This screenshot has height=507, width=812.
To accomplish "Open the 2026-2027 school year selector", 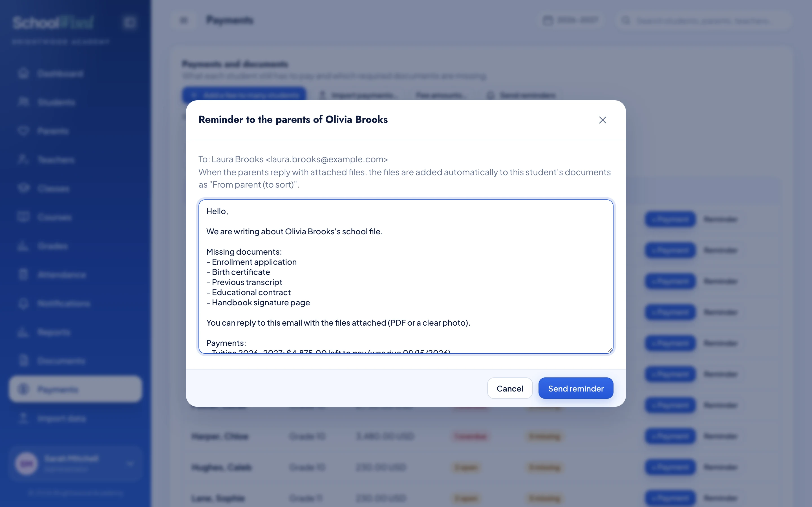I will point(570,21).
